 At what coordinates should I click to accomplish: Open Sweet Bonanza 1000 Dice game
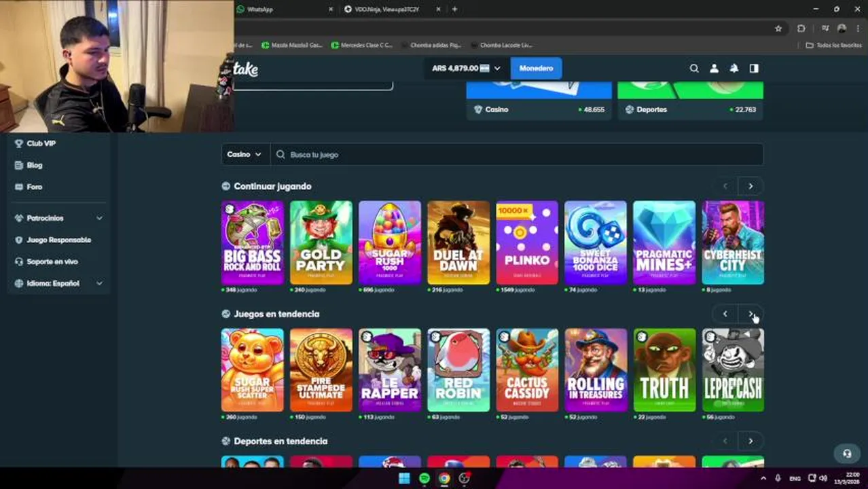coord(596,242)
